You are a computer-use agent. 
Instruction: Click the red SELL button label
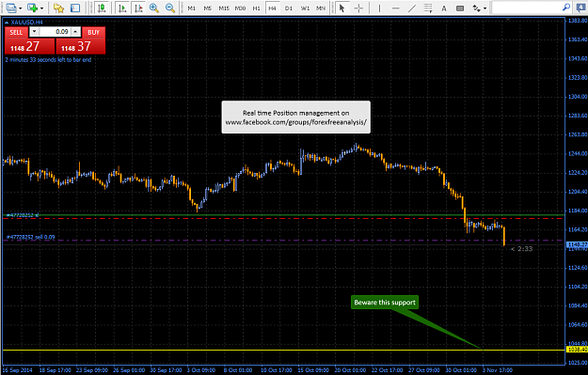click(x=16, y=32)
